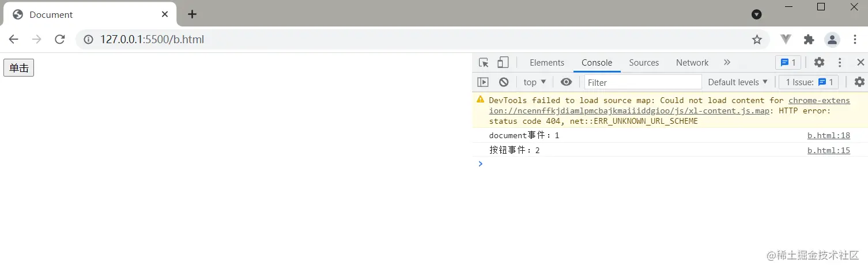Open the messages badge showing 1
868x270 pixels.
click(788, 63)
